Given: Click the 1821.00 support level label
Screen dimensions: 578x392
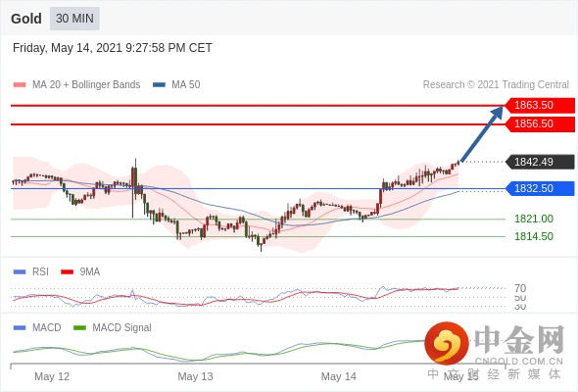Looking at the screenshot, I should click(x=534, y=219).
